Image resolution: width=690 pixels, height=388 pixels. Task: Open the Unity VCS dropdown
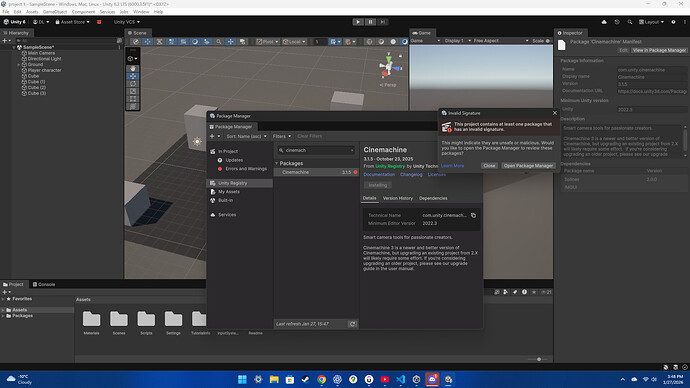pyautogui.click(x=127, y=22)
